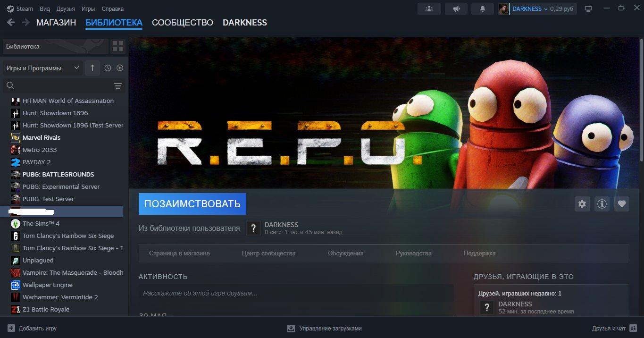Open the friends and chat icon at bottom right
Image resolution: width=644 pixels, height=338 pixels.
(633, 328)
